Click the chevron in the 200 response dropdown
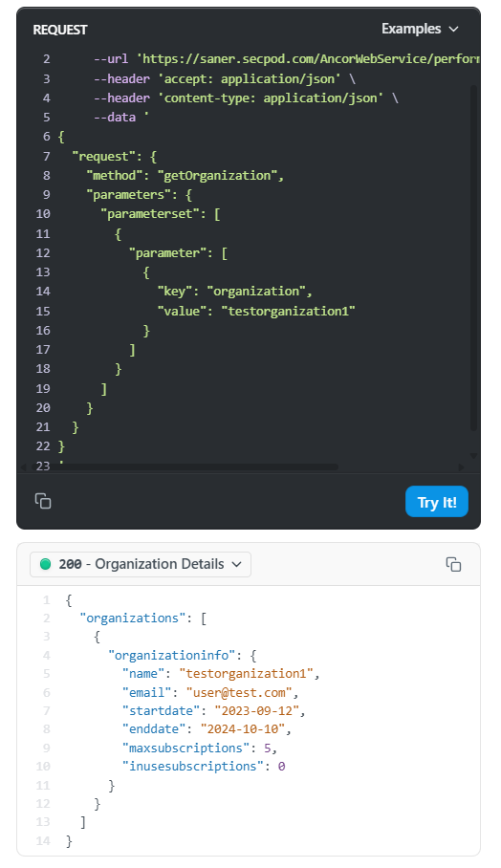Image resolution: width=501 pixels, height=868 pixels. [x=237, y=564]
